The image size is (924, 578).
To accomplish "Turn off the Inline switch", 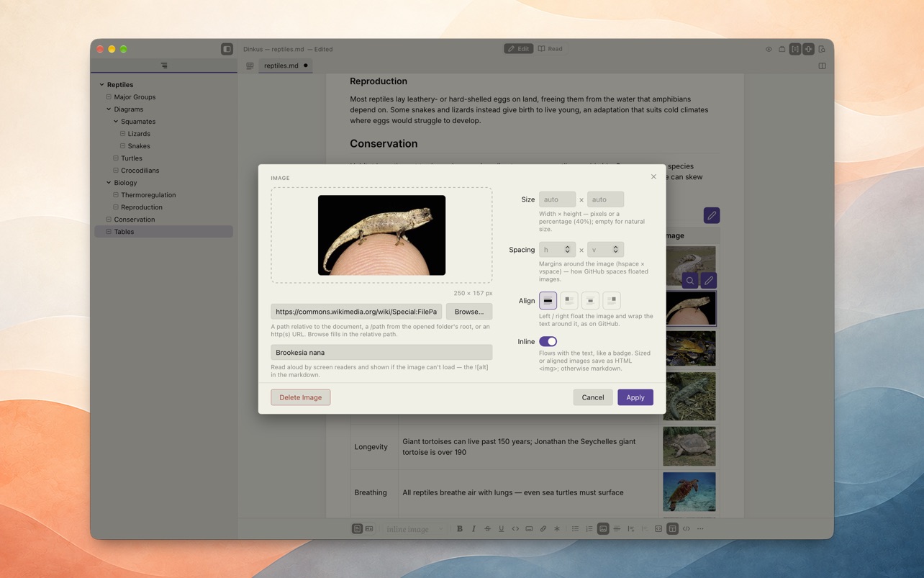I will 548,341.
